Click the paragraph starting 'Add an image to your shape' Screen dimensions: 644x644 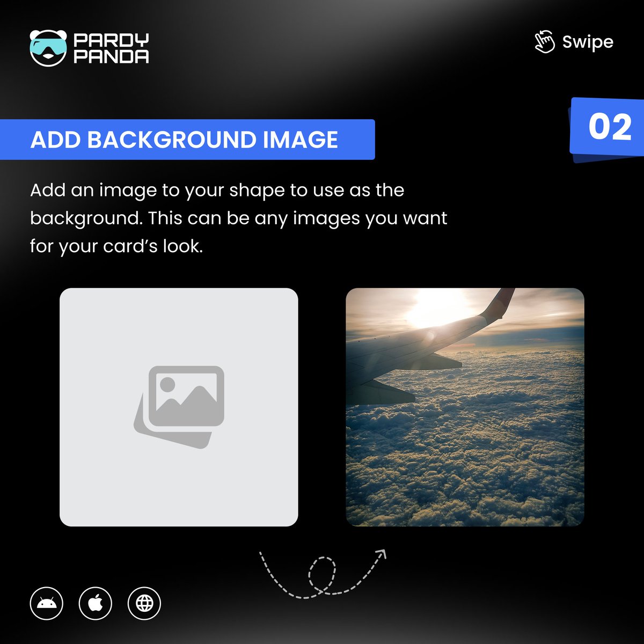[238, 218]
